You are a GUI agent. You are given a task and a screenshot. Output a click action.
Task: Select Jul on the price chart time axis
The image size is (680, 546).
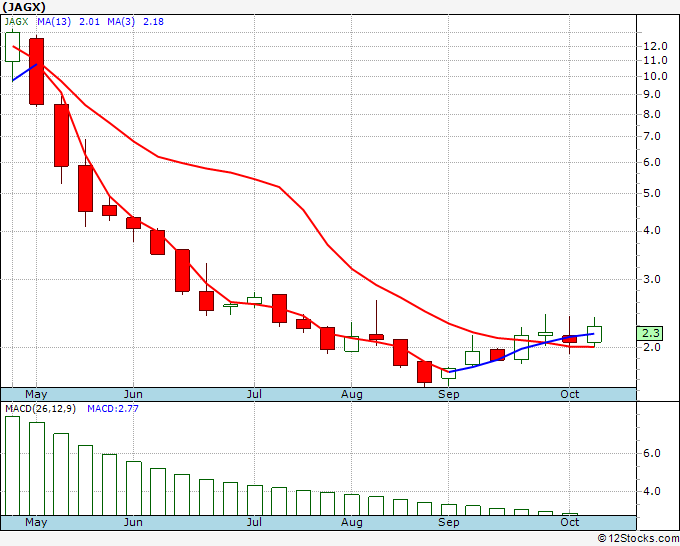click(254, 395)
